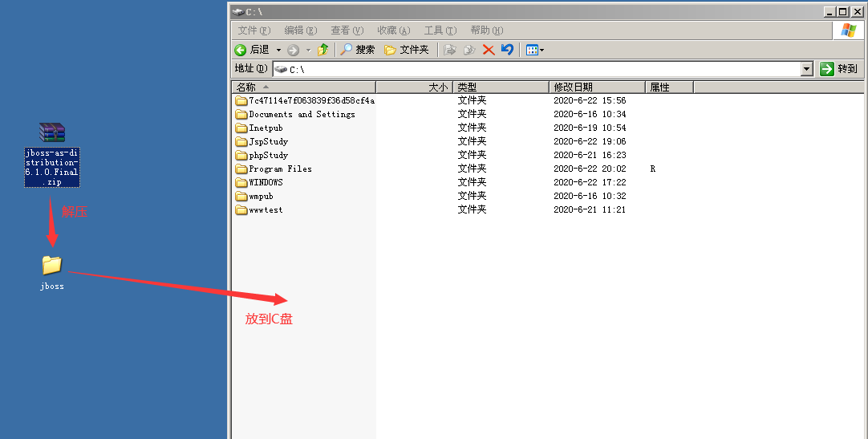The width and height of the screenshot is (868, 439).
Task: Click the date "2020-6-21 11:21"
Action: pos(590,209)
